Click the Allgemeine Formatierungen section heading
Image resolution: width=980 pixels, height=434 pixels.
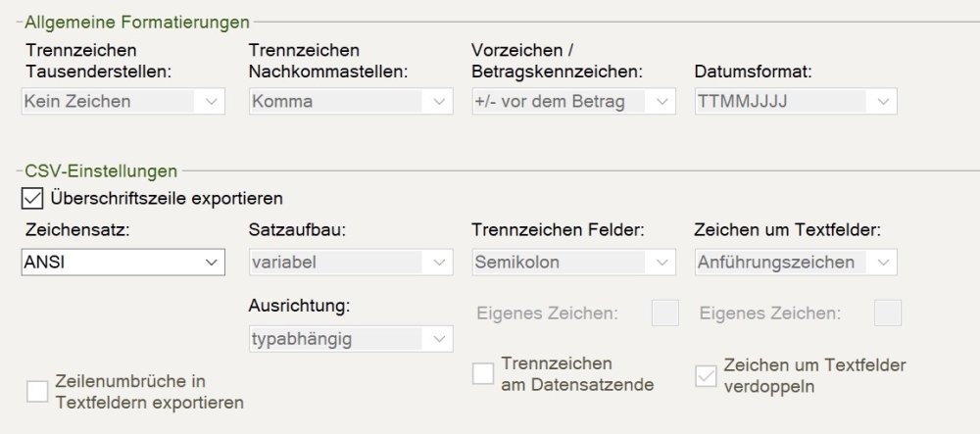pyautogui.click(x=137, y=21)
